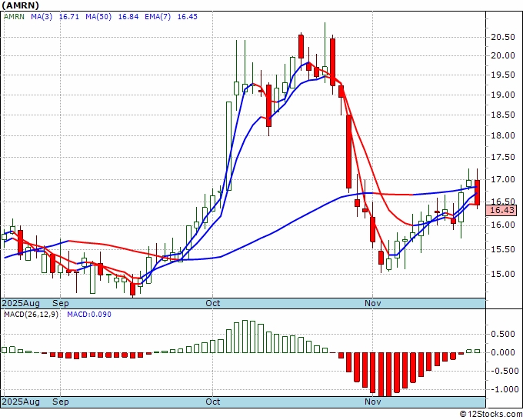Click the AMRN legend label in green

tap(14, 16)
